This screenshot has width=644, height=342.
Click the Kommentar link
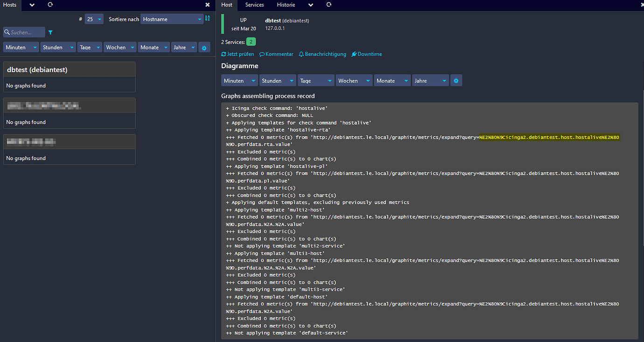pyautogui.click(x=276, y=54)
